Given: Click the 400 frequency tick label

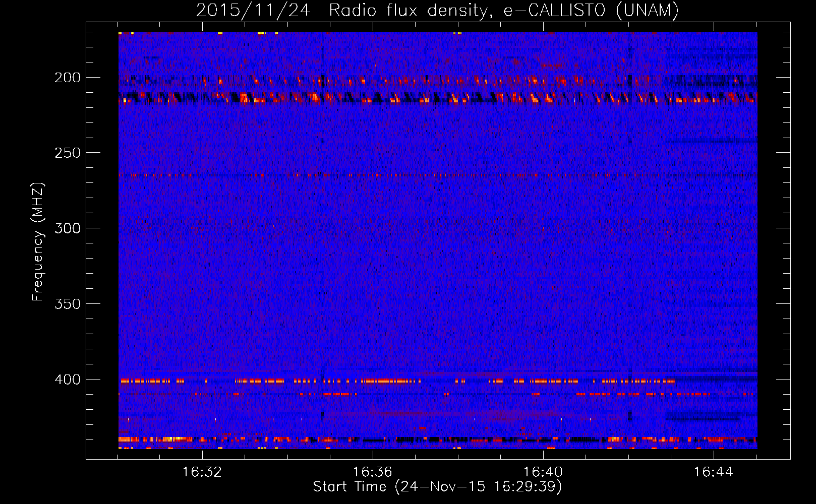Looking at the screenshot, I should [68, 380].
